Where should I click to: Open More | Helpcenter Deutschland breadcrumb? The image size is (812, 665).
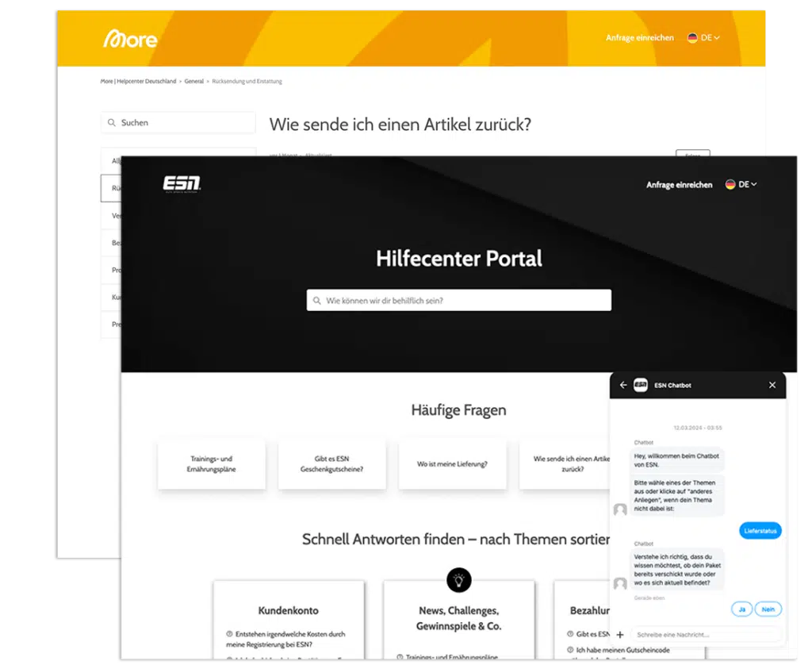pyautogui.click(x=138, y=82)
